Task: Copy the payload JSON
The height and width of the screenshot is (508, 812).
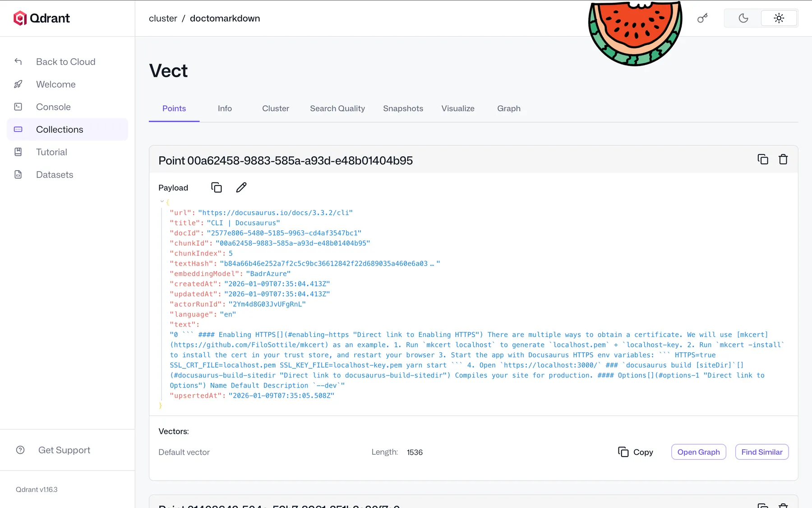Action: click(217, 187)
